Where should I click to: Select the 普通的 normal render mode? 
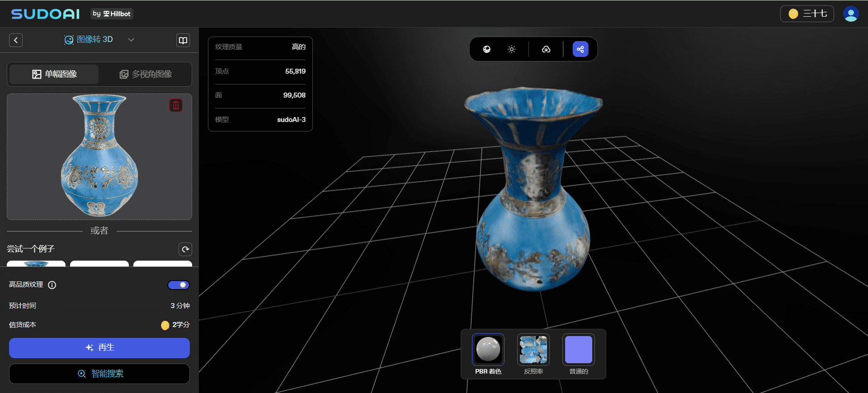(x=579, y=355)
